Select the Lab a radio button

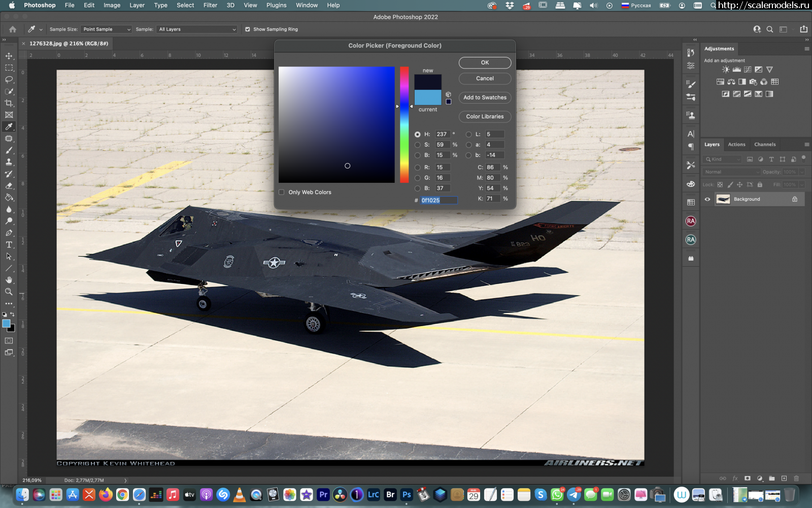coord(468,145)
